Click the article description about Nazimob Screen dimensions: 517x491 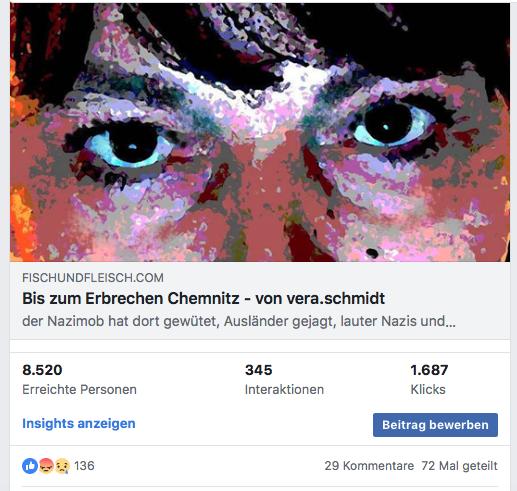tap(239, 321)
